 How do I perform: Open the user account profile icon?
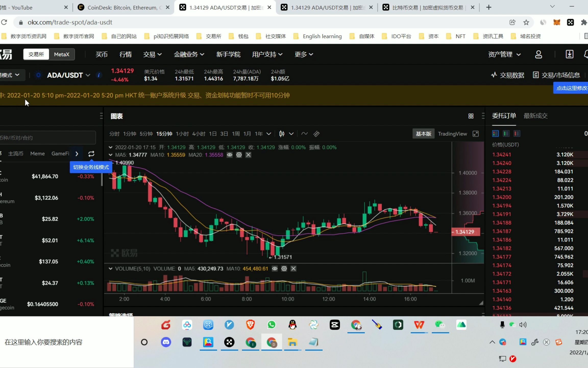click(538, 54)
